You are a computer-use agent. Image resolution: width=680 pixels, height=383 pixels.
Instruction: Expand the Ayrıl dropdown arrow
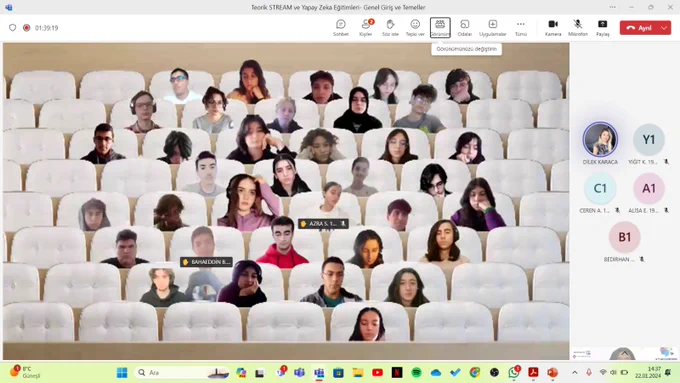tap(664, 28)
